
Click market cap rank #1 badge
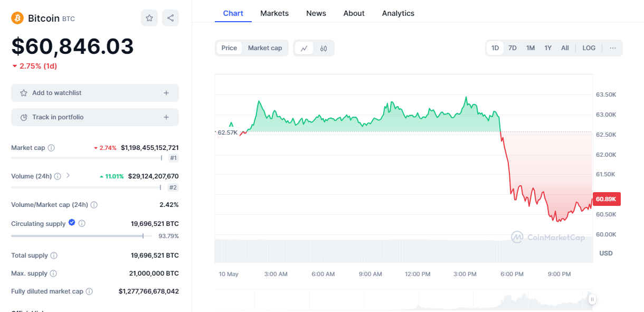tap(173, 158)
